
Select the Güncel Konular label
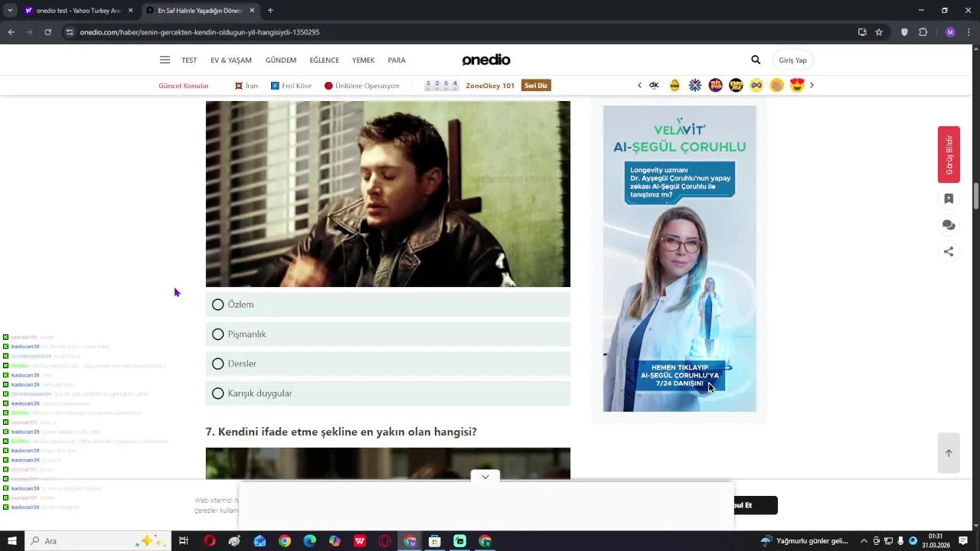click(x=184, y=86)
